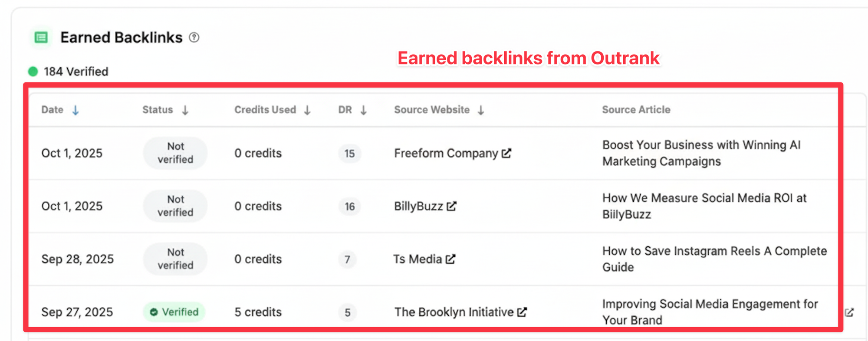Open Freeform Company via its external link icon

click(x=506, y=153)
